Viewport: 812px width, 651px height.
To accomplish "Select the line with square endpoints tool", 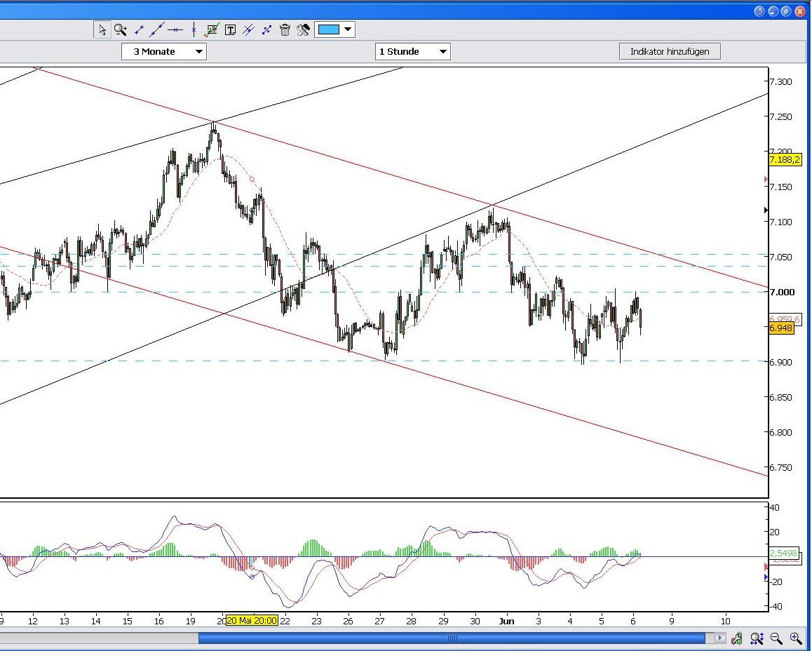I will coord(266,30).
